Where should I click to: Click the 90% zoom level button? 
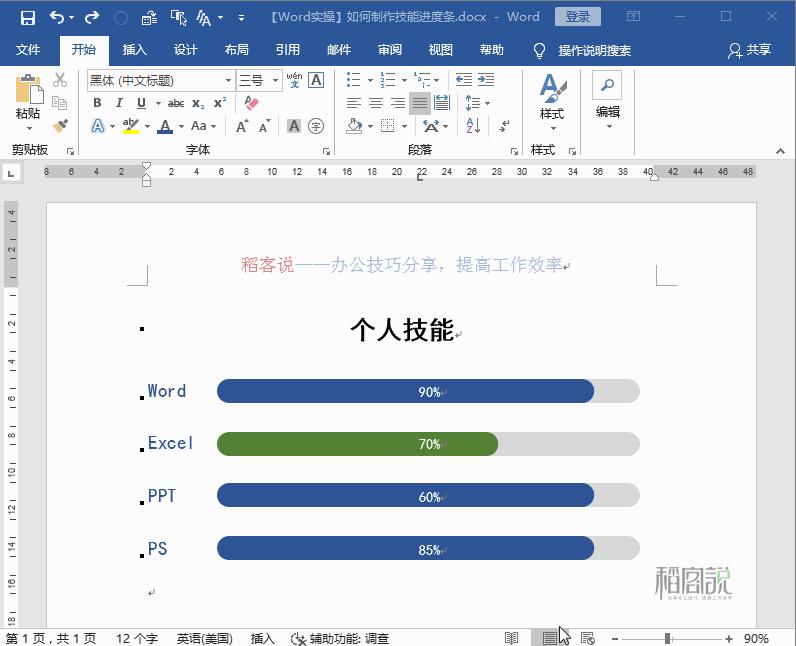tap(756, 638)
